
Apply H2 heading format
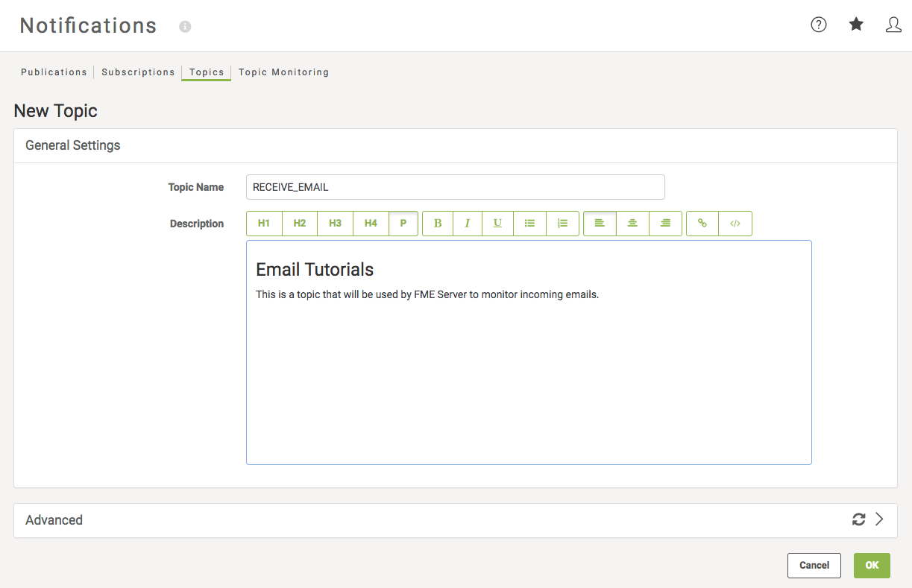[300, 224]
